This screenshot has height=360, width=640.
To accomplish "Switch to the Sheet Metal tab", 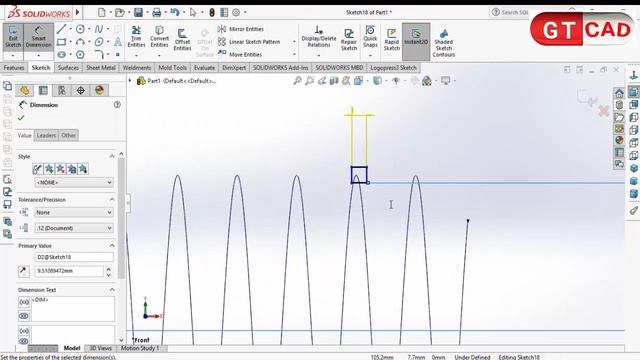I will [100, 68].
